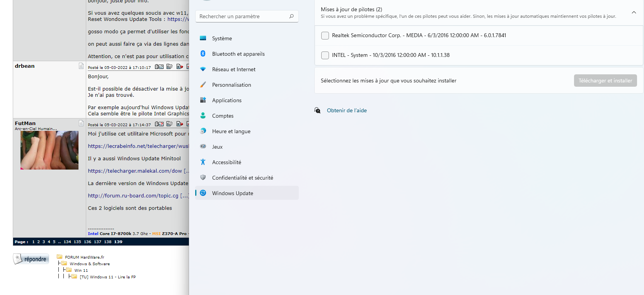Check the INTEL System driver update box

(325, 55)
